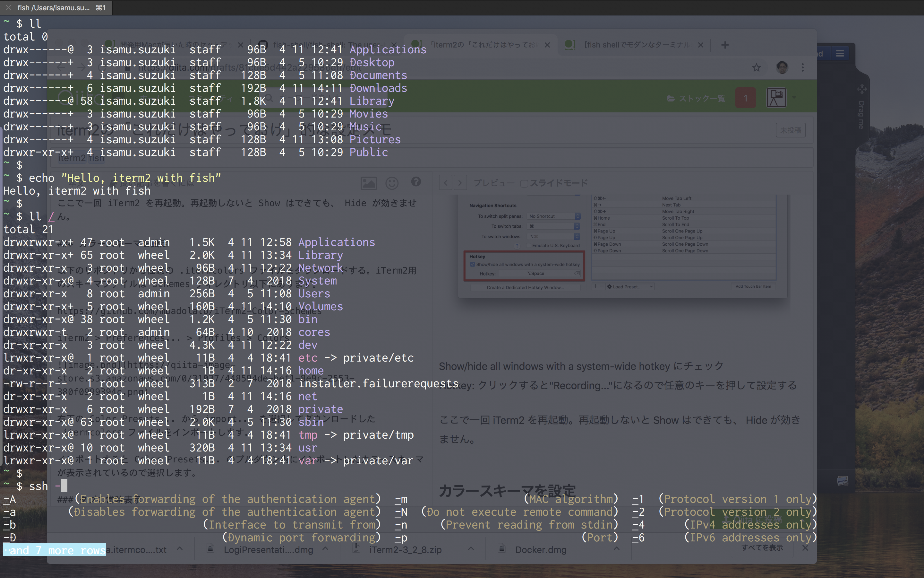The height and width of the screenshot is (578, 924).
Task: Open ストック一覧 on the Qiita header
Action: 696,99
